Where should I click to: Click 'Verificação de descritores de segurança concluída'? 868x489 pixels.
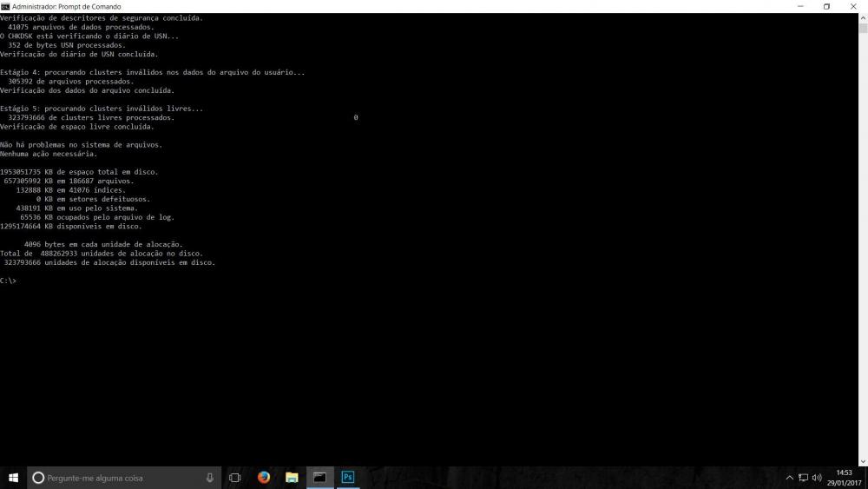tap(102, 17)
